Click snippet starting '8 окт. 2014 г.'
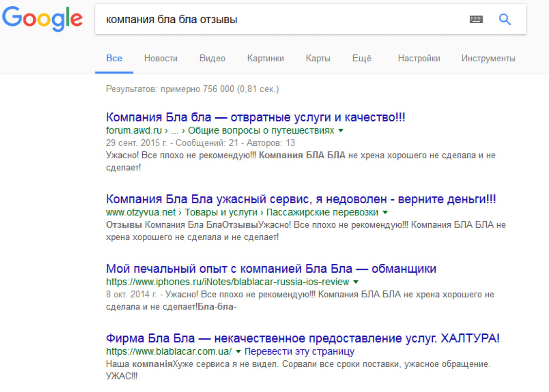This screenshot has height=392, width=549. (x=300, y=301)
